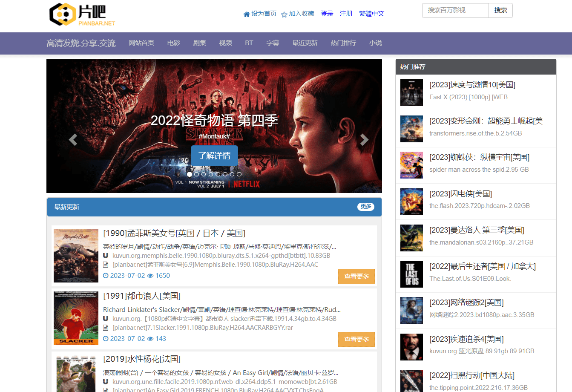Click 加入收藏 link
Viewport: 572px width, 392px height.
click(x=302, y=14)
